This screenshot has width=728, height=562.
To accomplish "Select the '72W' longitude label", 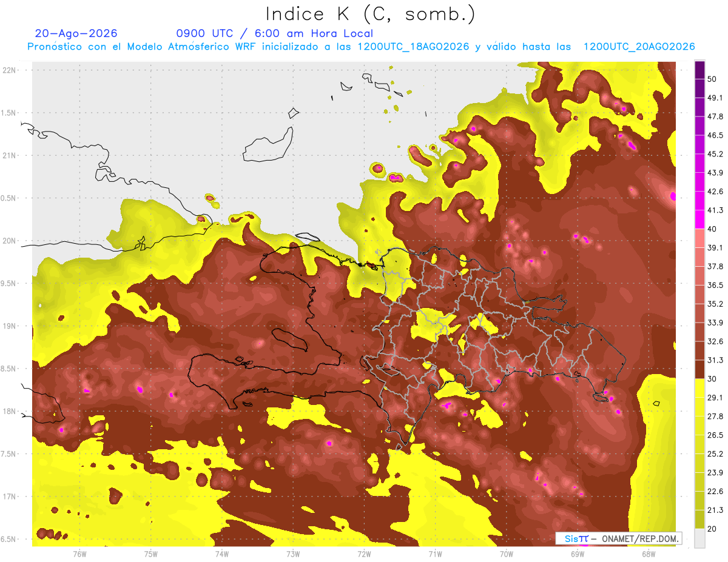I will tap(364, 554).
